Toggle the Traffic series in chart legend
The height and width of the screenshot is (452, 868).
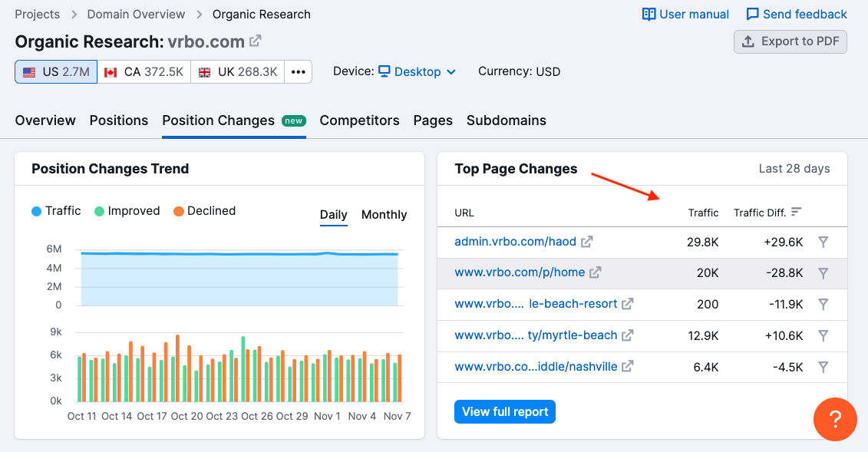[x=56, y=211]
